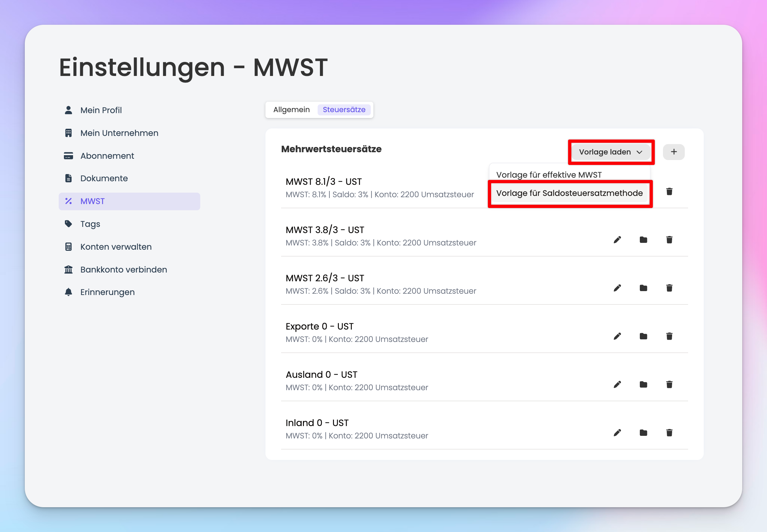Switch to the Allgemein tab
767x532 pixels.
point(291,110)
